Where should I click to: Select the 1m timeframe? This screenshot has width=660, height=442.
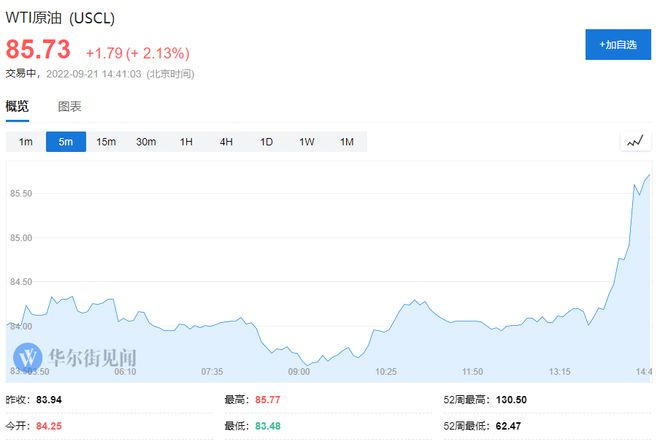tap(26, 142)
